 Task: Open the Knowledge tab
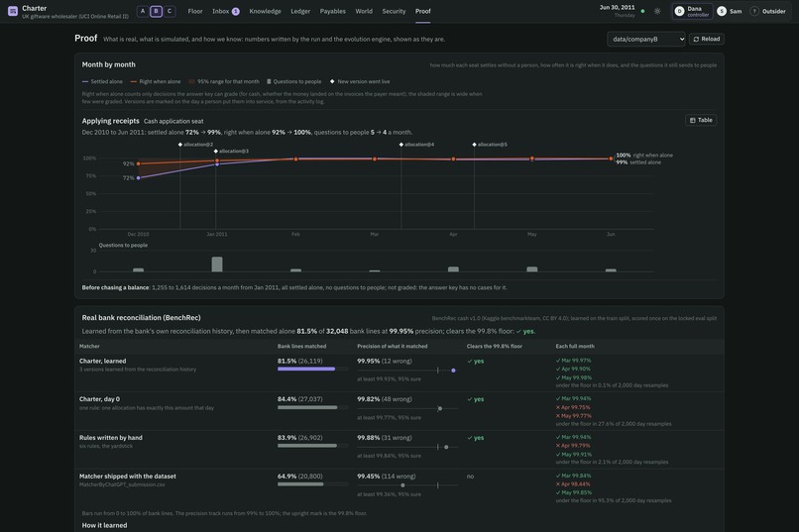(x=265, y=11)
